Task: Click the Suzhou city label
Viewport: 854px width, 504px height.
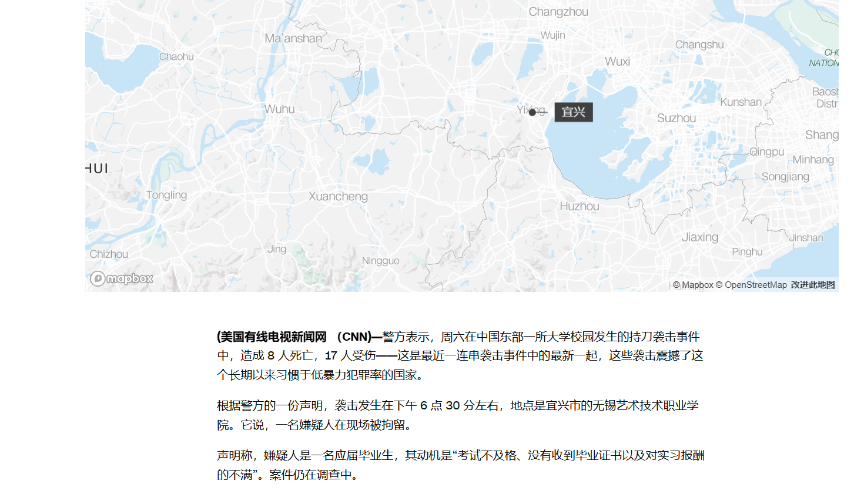Action: (676, 118)
